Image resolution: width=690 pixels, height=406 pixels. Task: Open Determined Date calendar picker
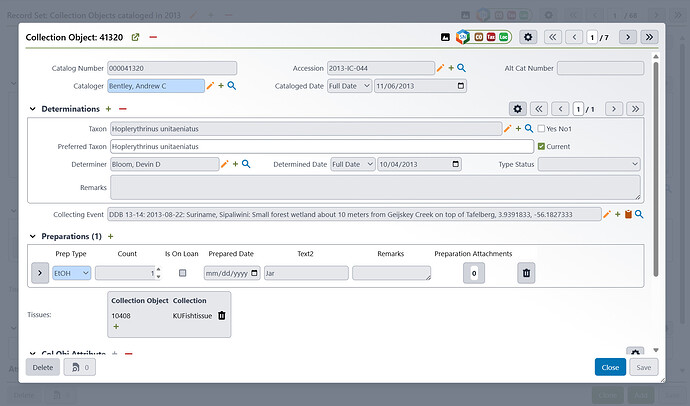[x=455, y=164]
